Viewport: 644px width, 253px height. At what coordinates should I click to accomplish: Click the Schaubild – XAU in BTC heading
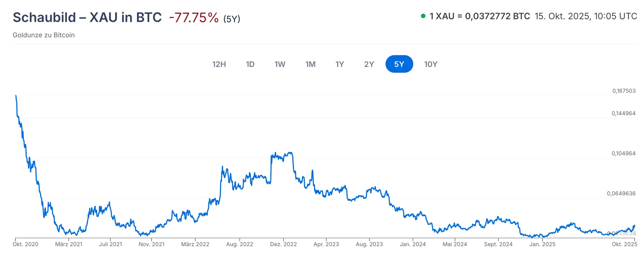click(87, 17)
